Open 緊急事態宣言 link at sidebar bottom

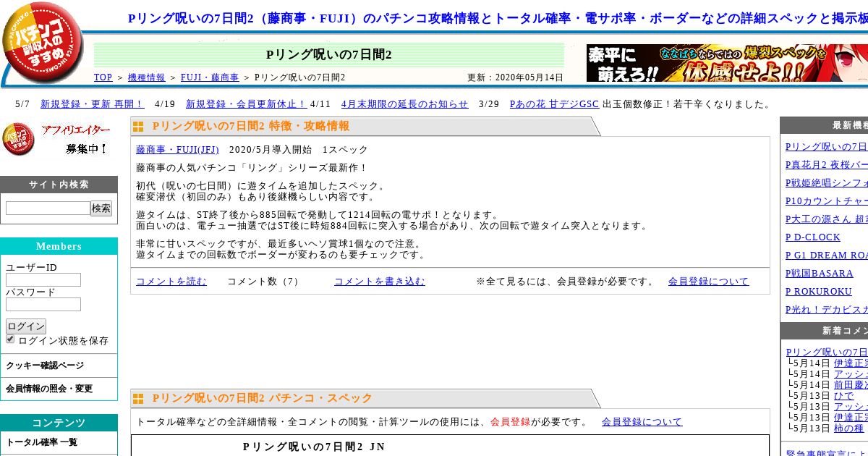coord(827,454)
